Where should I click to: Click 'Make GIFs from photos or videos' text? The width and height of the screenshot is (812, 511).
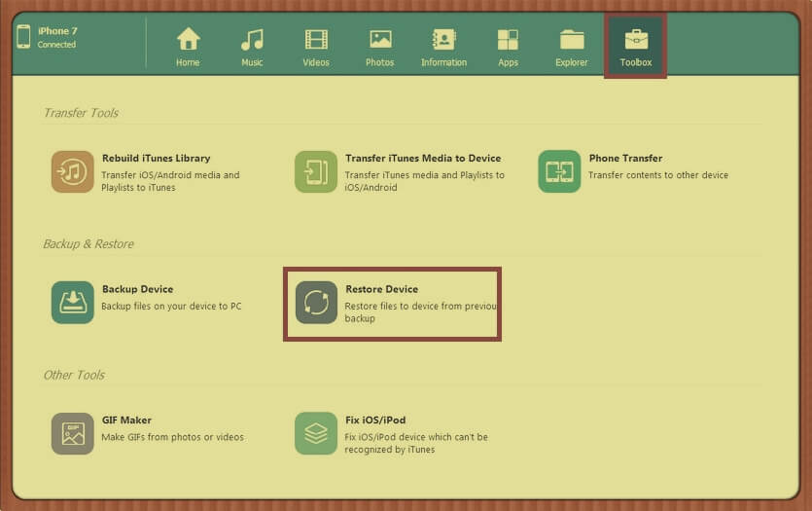click(x=172, y=437)
